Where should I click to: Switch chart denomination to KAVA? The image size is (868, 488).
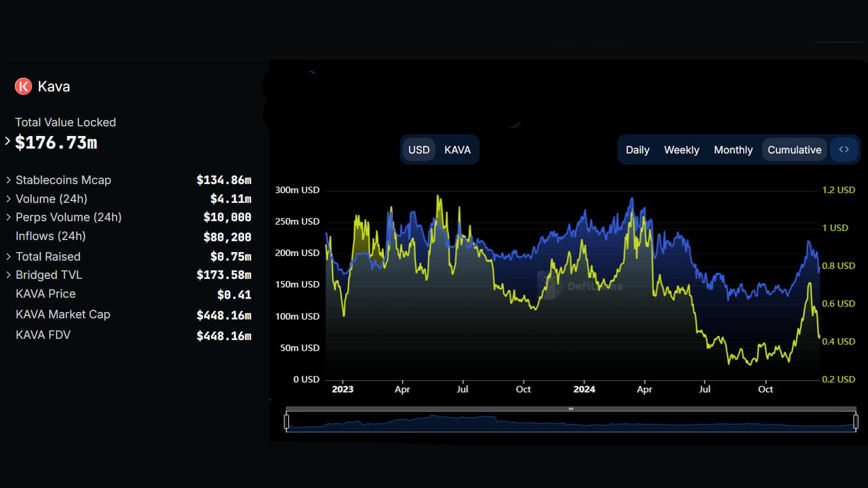(x=457, y=150)
